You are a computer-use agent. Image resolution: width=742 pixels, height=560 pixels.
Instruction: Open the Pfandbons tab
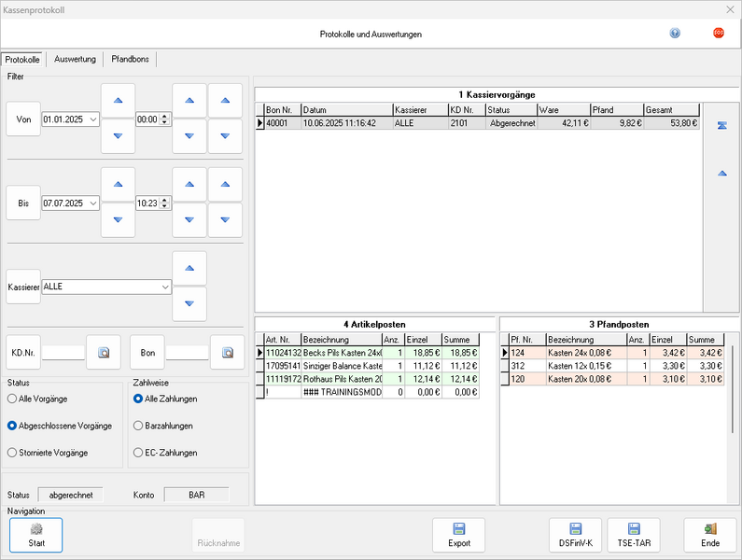pos(129,59)
